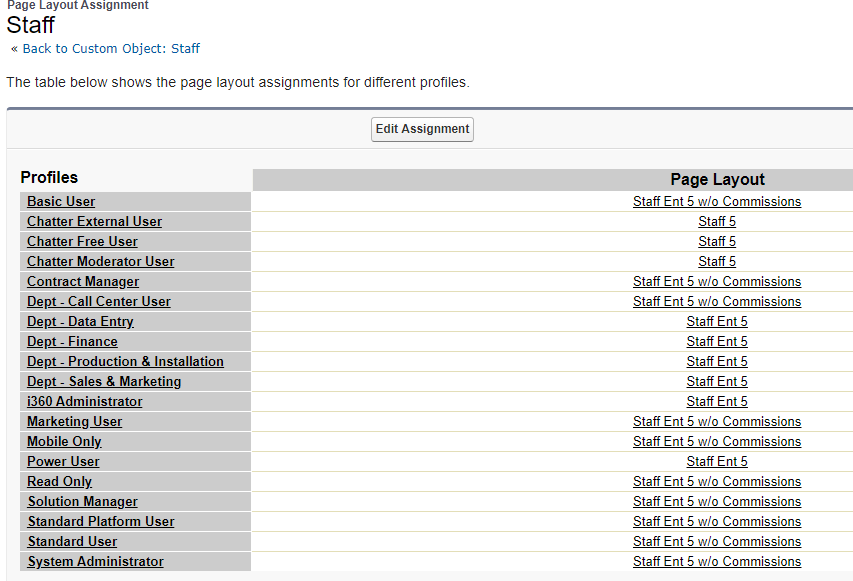The image size is (853, 581).
Task: Select the Chatter Free User profile link
Action: [x=82, y=242]
